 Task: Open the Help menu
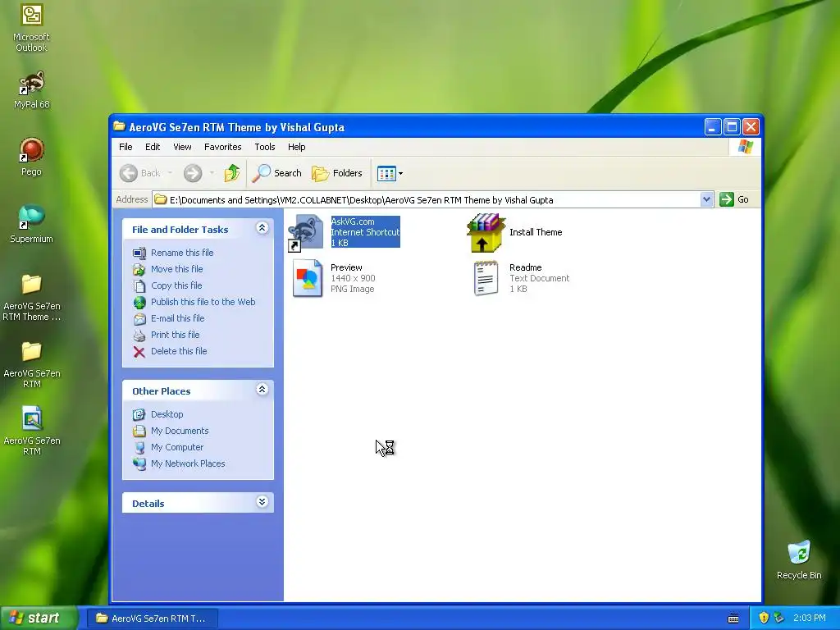296,147
